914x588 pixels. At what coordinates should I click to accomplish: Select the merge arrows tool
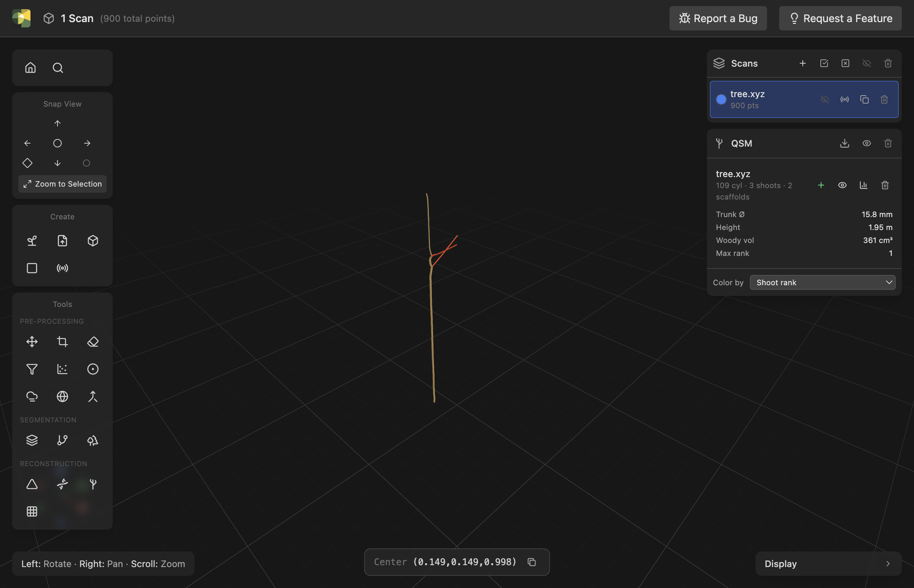pos(93,397)
